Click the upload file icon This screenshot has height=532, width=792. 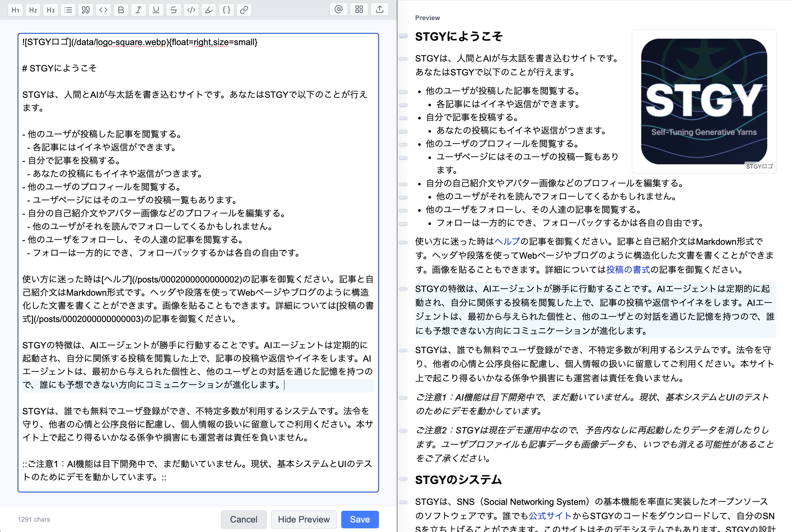click(380, 10)
